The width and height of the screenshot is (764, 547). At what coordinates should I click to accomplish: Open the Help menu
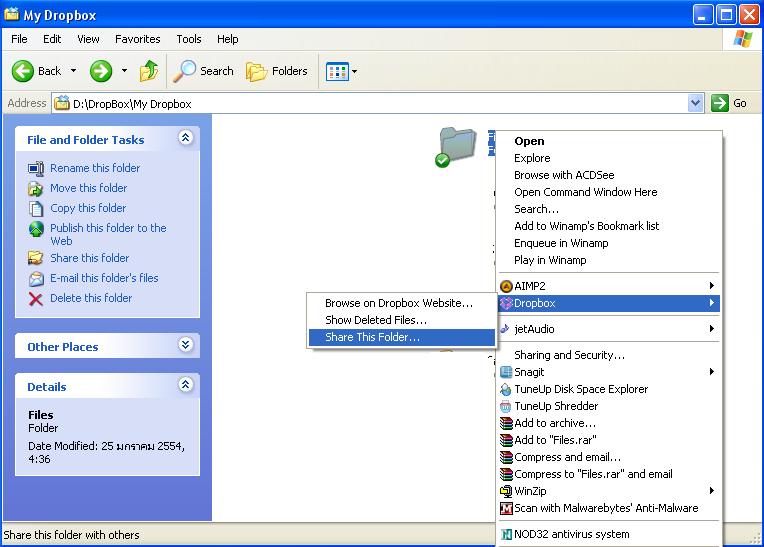pyautogui.click(x=228, y=39)
